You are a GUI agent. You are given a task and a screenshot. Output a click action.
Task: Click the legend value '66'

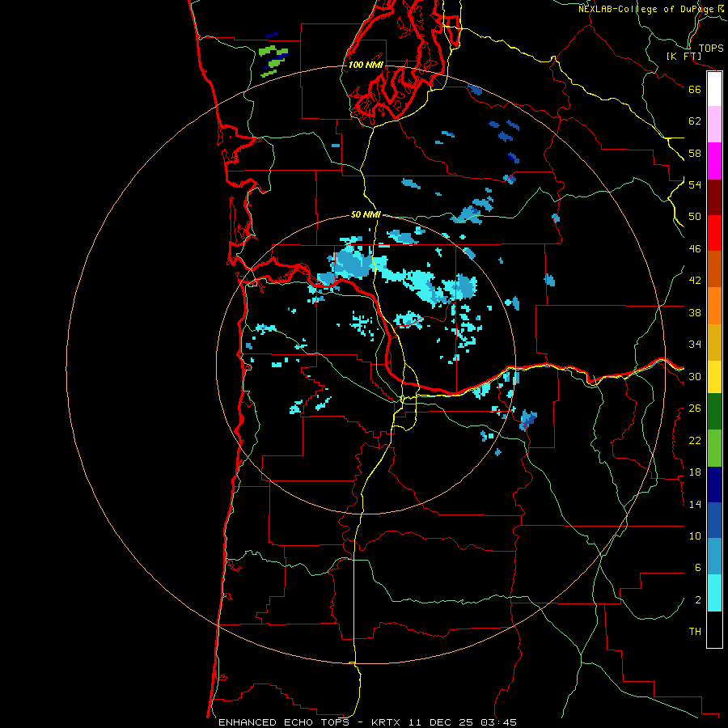pyautogui.click(x=695, y=89)
